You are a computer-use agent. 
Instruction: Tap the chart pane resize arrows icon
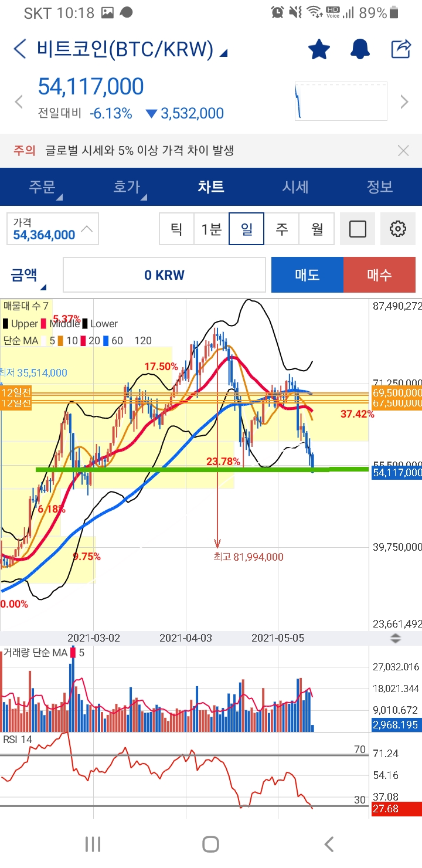coord(396,638)
